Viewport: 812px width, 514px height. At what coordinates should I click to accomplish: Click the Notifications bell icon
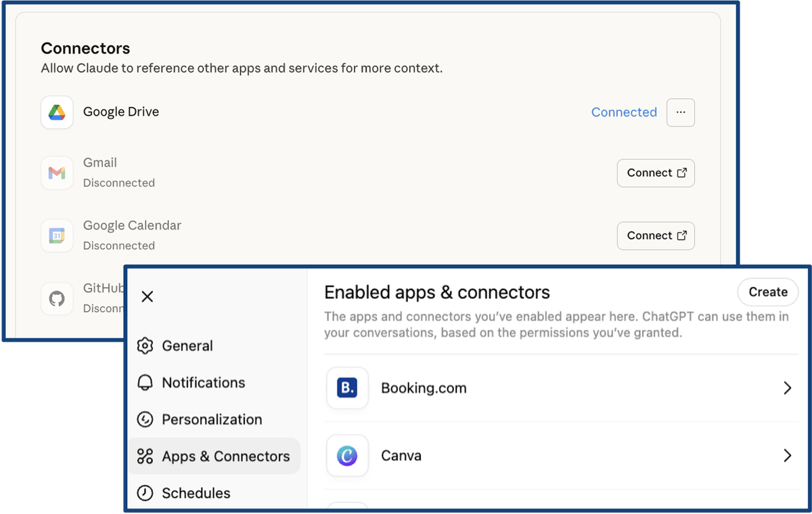point(145,383)
